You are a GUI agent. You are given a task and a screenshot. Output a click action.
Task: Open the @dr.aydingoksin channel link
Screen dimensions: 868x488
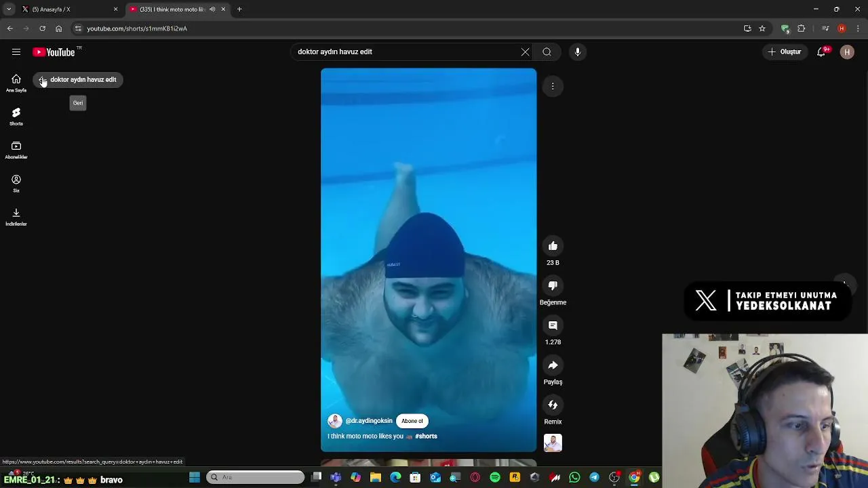(369, 421)
